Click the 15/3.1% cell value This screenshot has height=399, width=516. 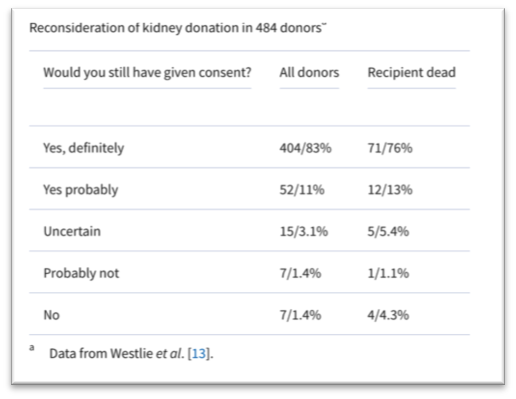click(303, 232)
